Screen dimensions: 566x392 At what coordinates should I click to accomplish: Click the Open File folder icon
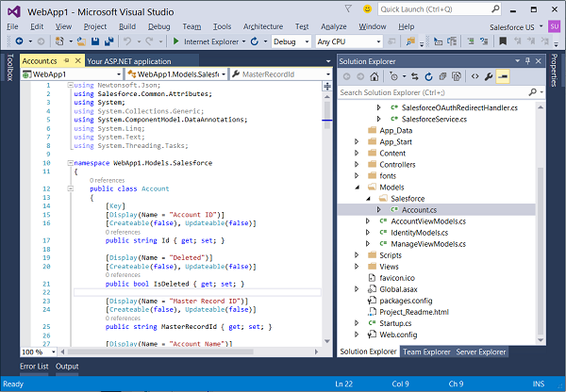click(x=81, y=41)
